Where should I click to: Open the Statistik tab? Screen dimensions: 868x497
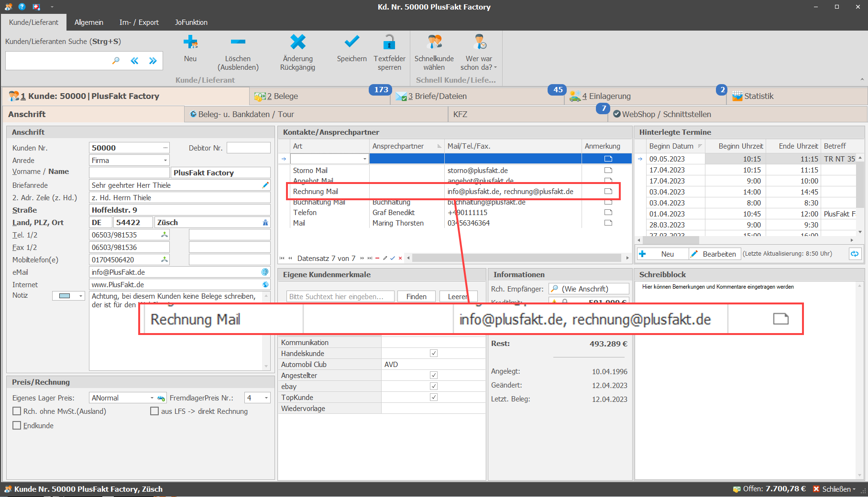[x=797, y=96]
